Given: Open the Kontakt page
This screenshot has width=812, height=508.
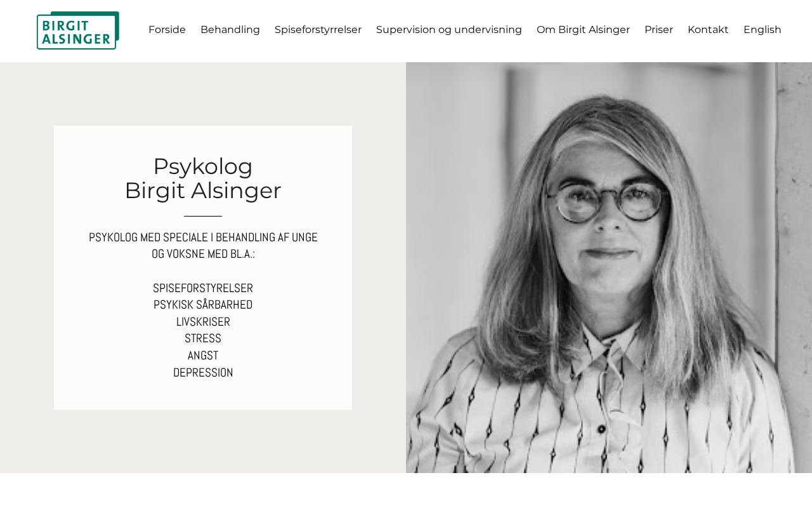Looking at the screenshot, I should point(708,30).
